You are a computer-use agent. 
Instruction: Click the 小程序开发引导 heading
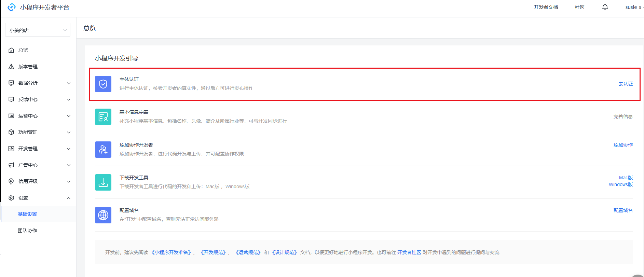(117, 58)
